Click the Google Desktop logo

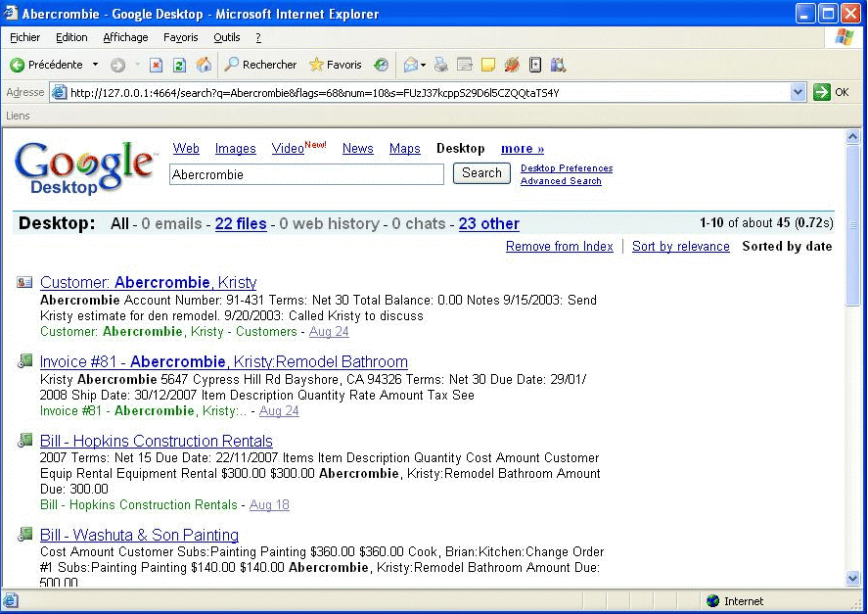85,167
